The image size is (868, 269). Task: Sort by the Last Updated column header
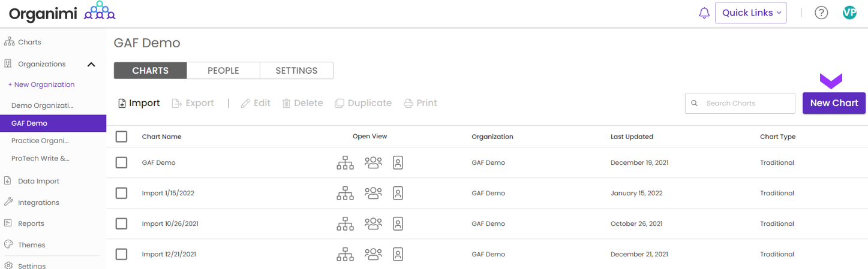pos(632,137)
